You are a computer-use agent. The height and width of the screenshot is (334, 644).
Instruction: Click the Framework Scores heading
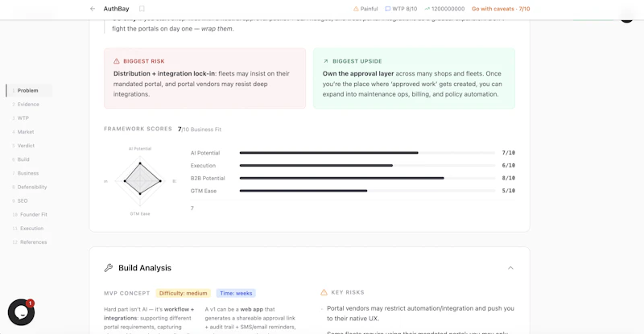[138, 129]
